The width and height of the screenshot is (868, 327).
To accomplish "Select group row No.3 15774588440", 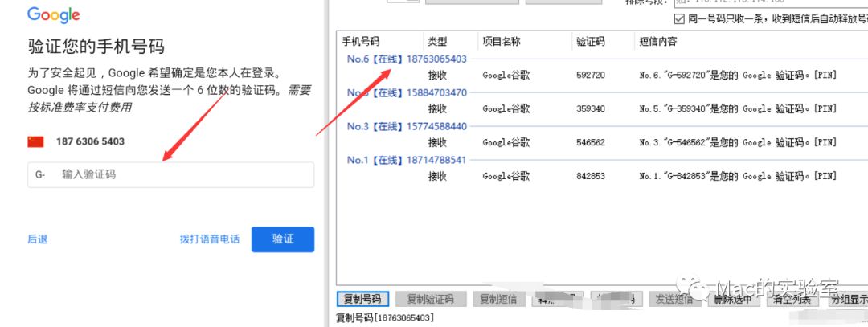I will 407,127.
